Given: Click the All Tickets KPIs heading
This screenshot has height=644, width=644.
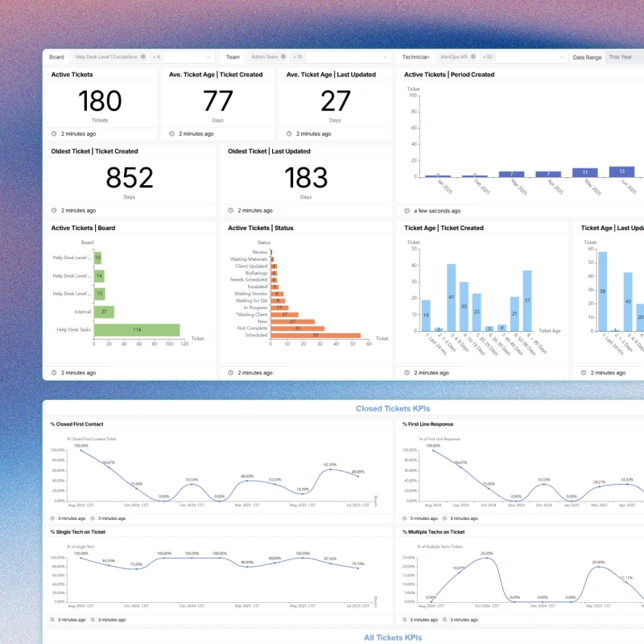Looking at the screenshot, I should point(394,637).
